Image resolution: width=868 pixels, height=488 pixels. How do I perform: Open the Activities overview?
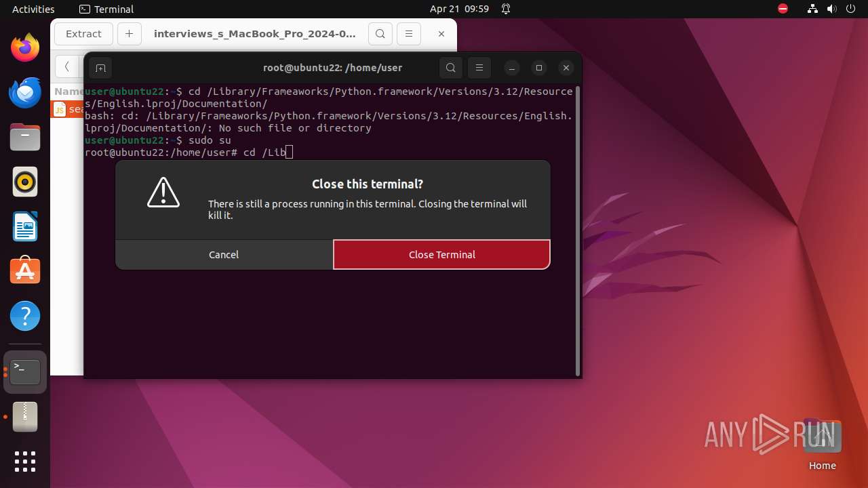[33, 9]
